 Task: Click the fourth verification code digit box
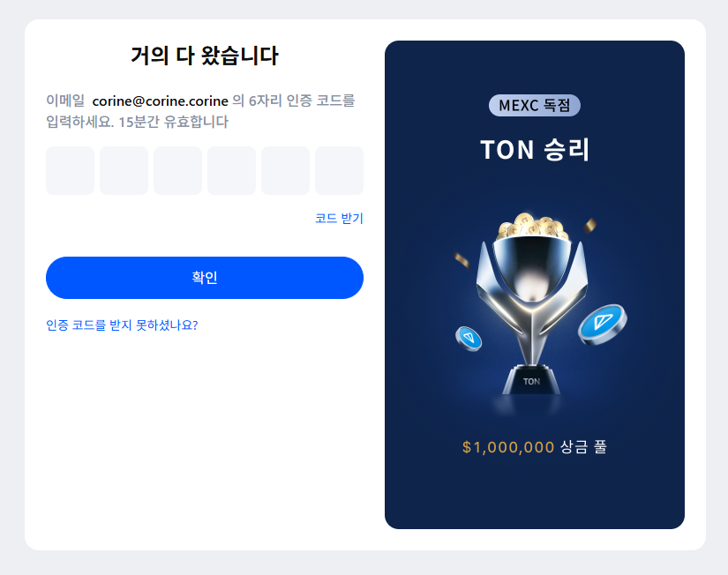click(232, 171)
